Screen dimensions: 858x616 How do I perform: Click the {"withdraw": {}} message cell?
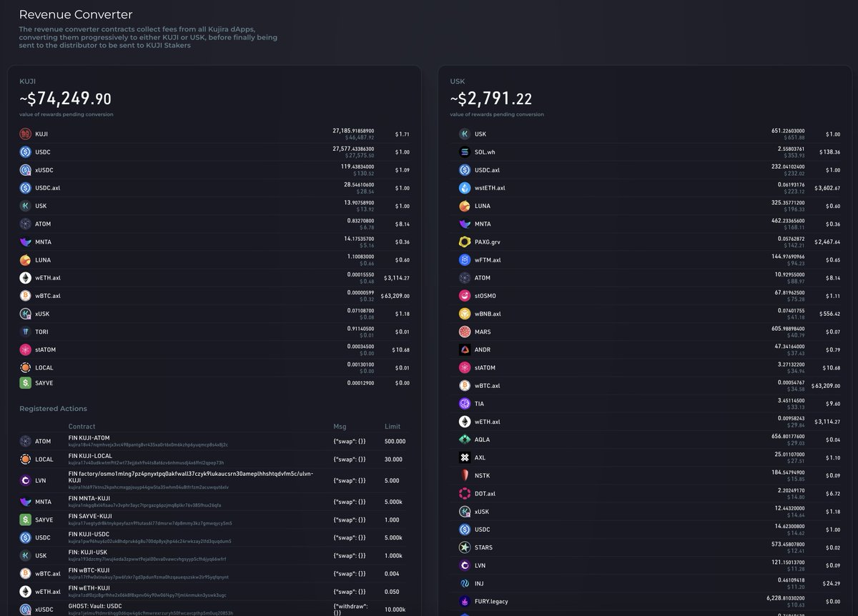click(x=350, y=610)
